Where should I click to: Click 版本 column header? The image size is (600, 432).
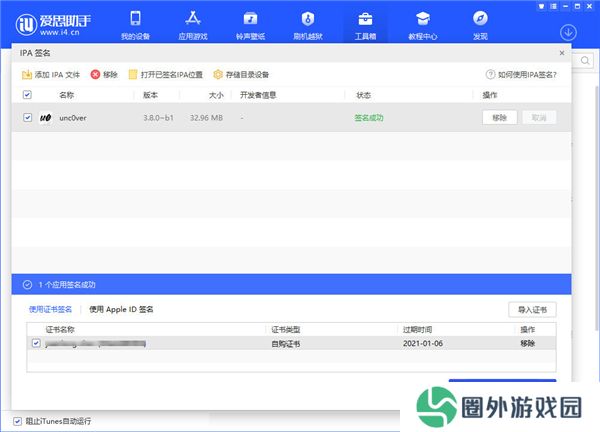click(150, 95)
